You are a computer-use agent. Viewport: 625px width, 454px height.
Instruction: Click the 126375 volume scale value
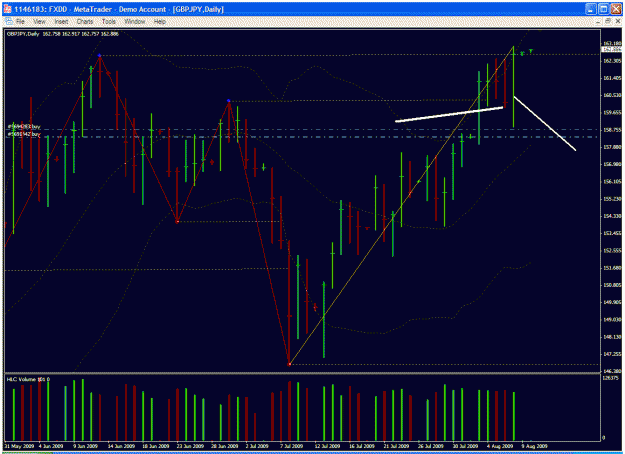(x=610, y=378)
